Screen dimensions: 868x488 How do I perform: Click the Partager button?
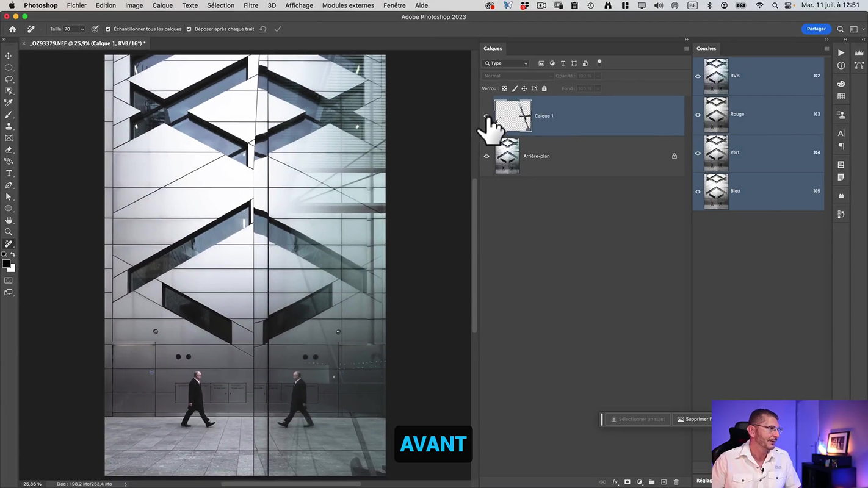(816, 29)
